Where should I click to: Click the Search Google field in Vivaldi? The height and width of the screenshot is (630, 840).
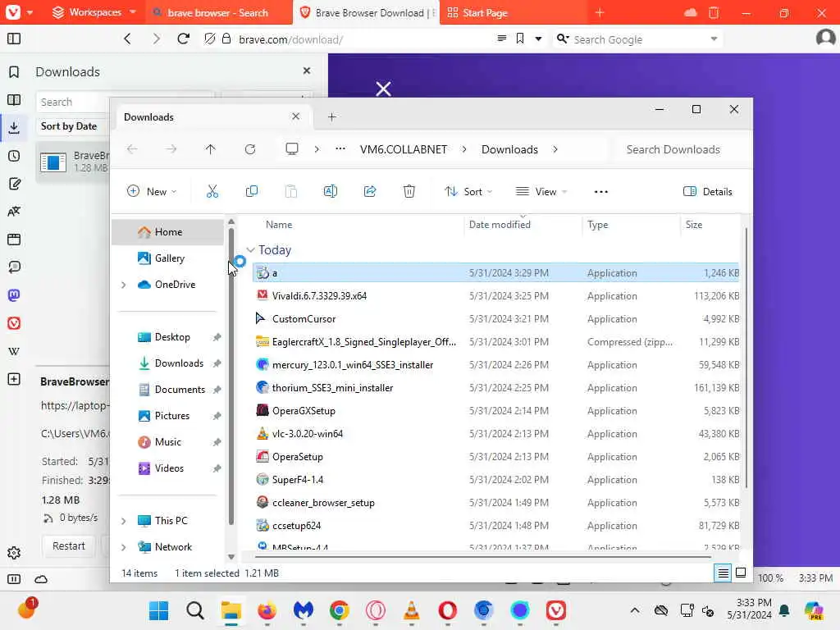pyautogui.click(x=637, y=39)
